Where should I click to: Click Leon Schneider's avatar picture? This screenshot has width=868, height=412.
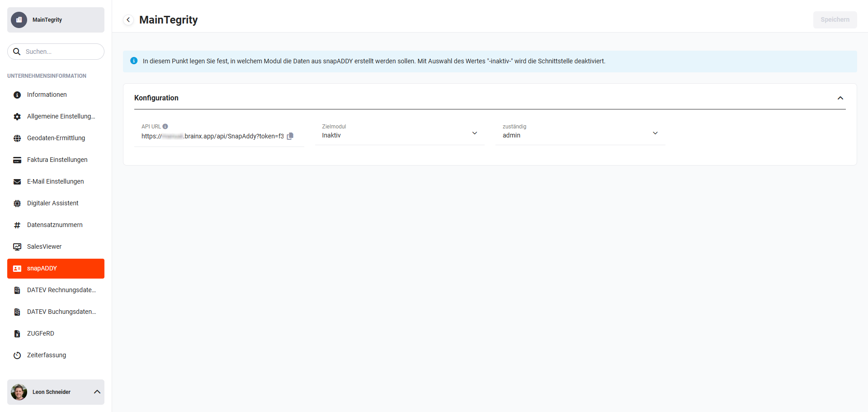(x=19, y=392)
